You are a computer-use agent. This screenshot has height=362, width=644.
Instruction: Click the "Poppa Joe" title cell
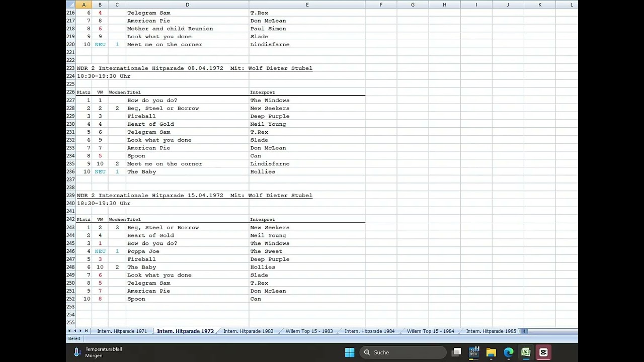(143, 251)
